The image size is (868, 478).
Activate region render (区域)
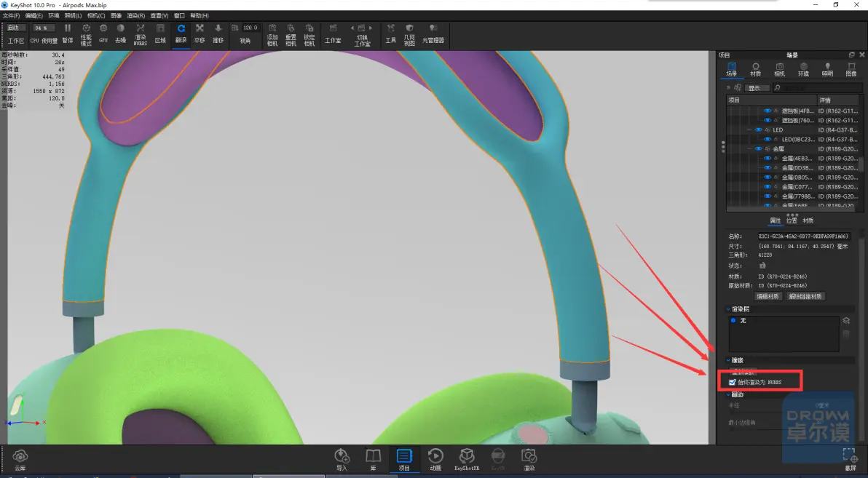tap(160, 33)
